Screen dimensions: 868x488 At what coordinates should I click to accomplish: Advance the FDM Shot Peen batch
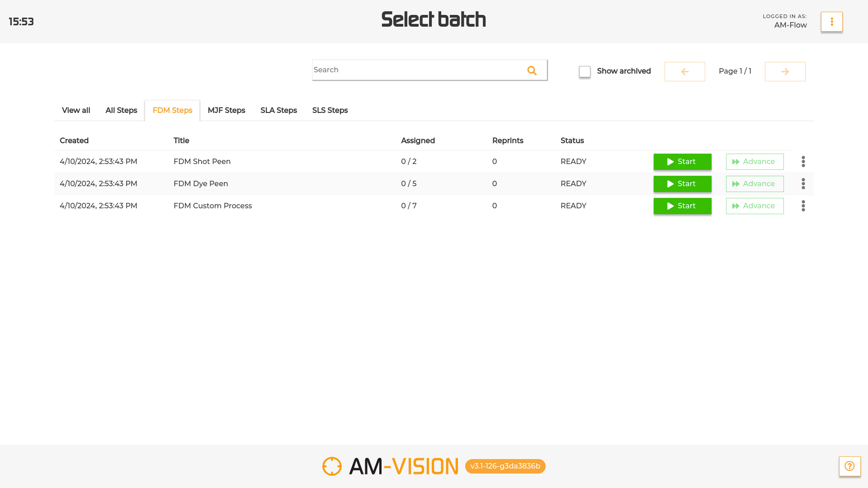pyautogui.click(x=755, y=161)
